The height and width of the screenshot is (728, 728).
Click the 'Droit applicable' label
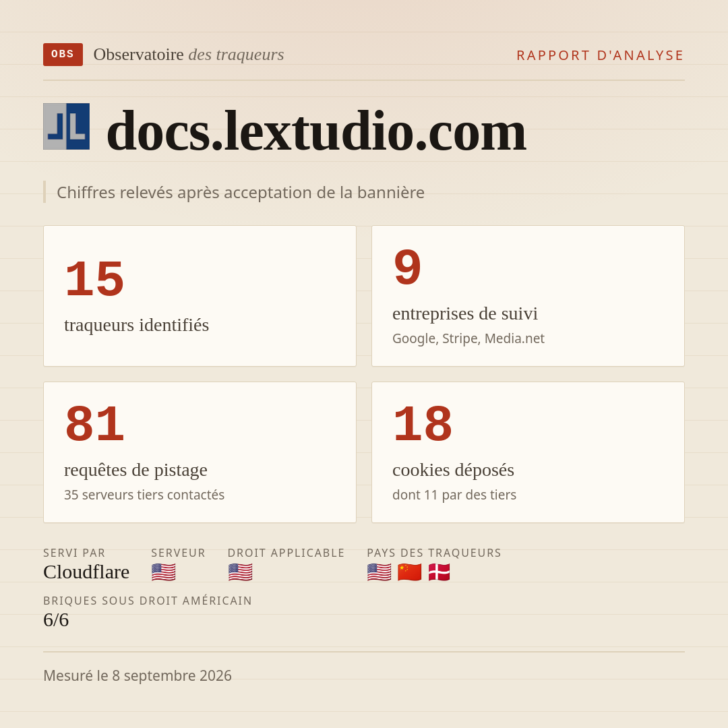click(286, 553)
